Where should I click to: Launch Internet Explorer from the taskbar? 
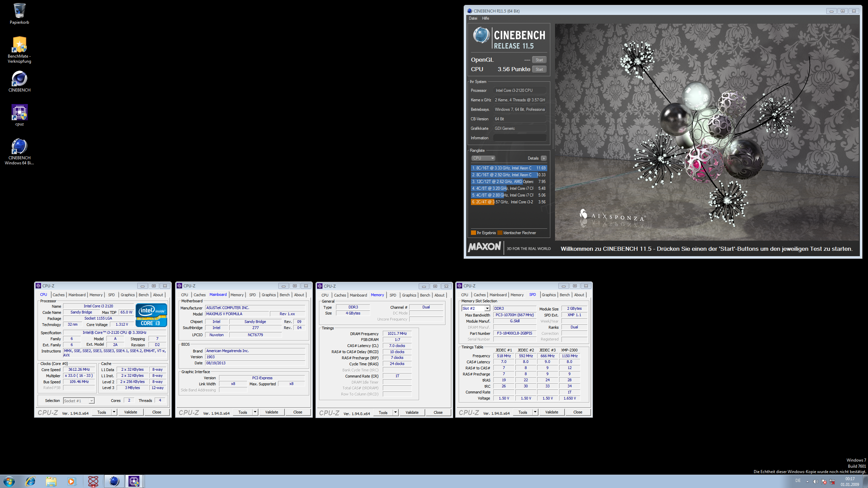31,481
